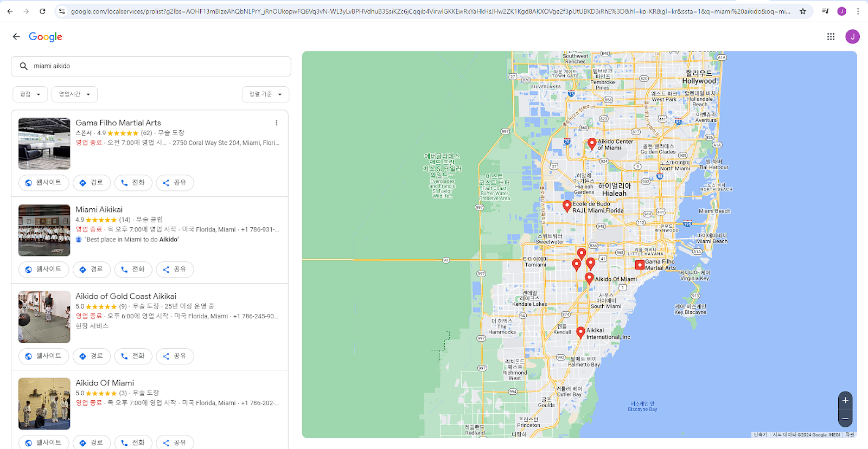This screenshot has height=449, width=868.
Task: Open the Aikido of Gold Coast Aikikai photo
Action: [44, 317]
